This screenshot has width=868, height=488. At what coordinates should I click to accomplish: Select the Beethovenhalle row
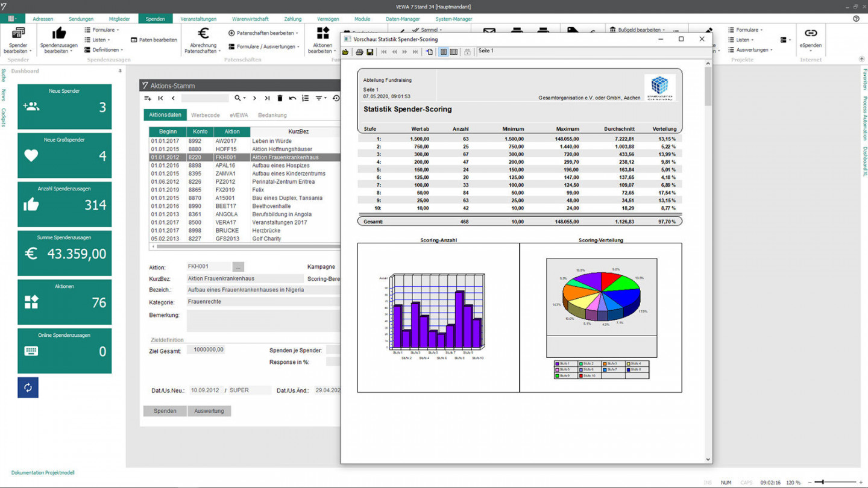coord(245,206)
